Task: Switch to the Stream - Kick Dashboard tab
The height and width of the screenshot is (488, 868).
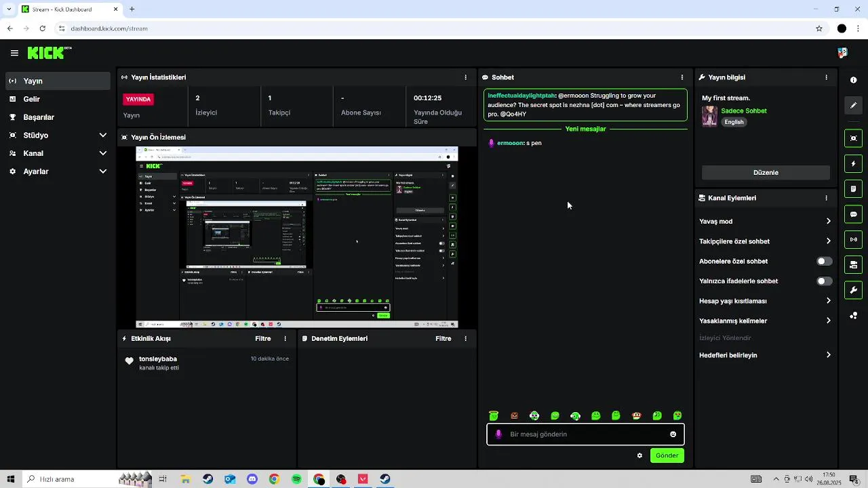Action: tap(70, 9)
